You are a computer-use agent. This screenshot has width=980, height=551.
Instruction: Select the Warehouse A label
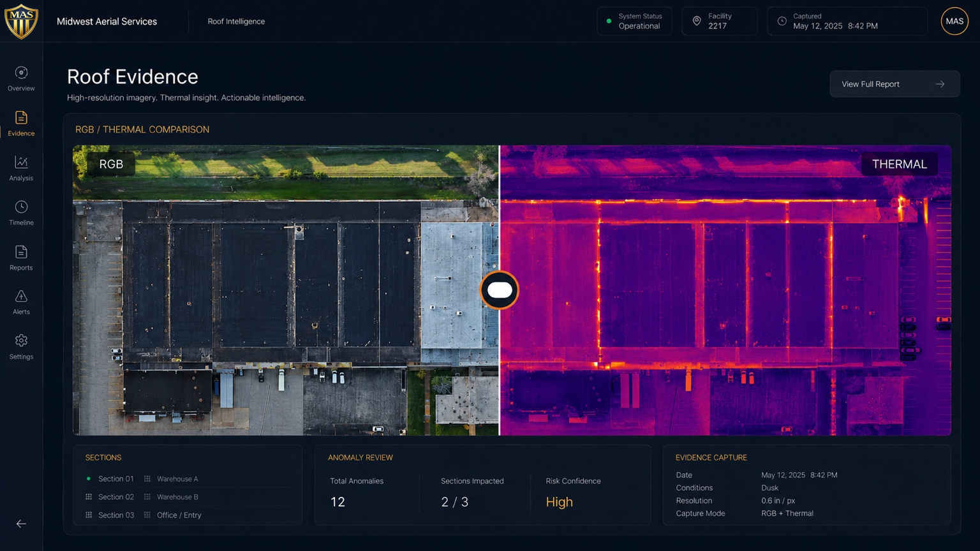177,479
